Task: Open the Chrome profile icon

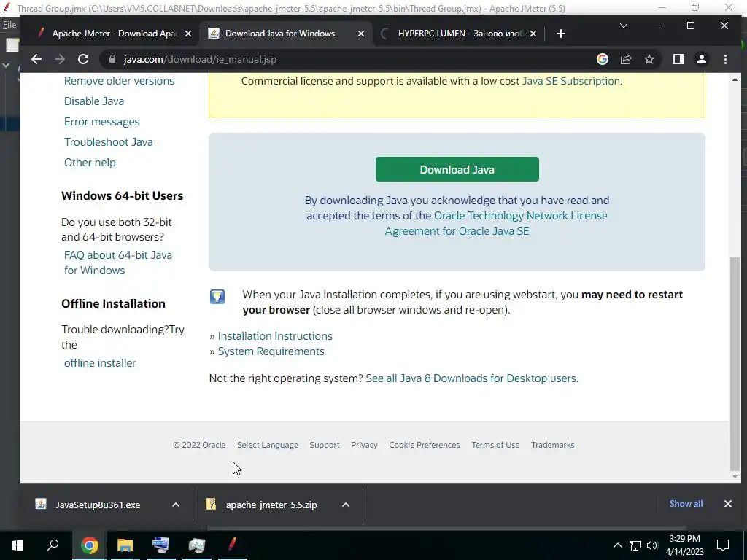Action: [x=701, y=59]
